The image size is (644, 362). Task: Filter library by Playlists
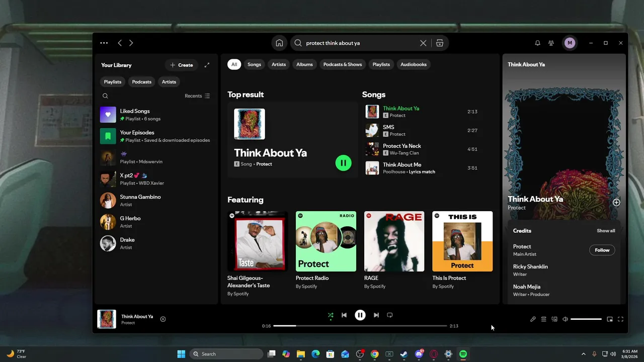[113, 82]
